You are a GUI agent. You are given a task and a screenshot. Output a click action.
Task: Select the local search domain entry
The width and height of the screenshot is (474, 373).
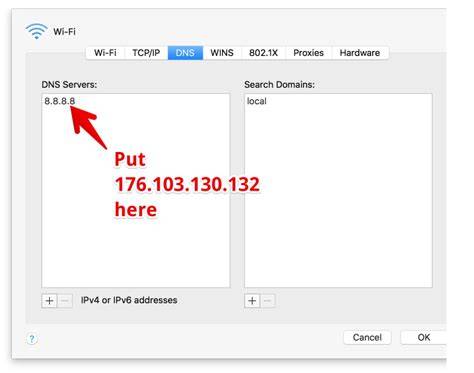click(257, 101)
